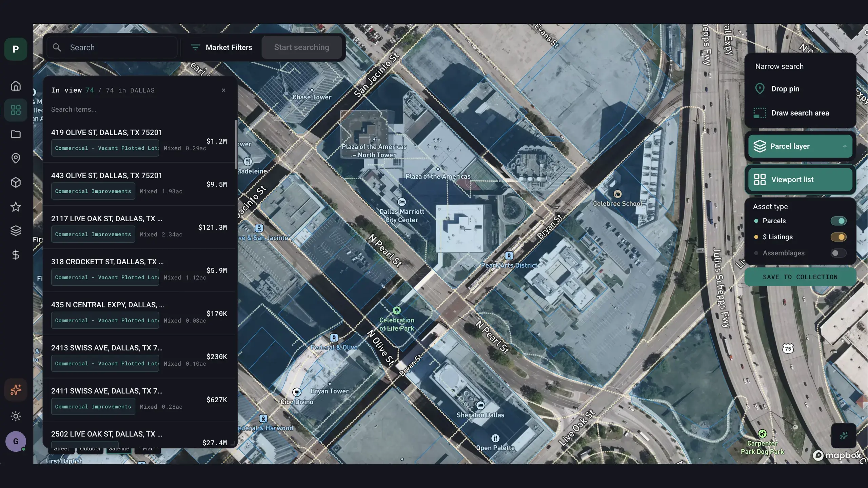
Task: Toggle the Parcels asset type switch
Action: 839,221
